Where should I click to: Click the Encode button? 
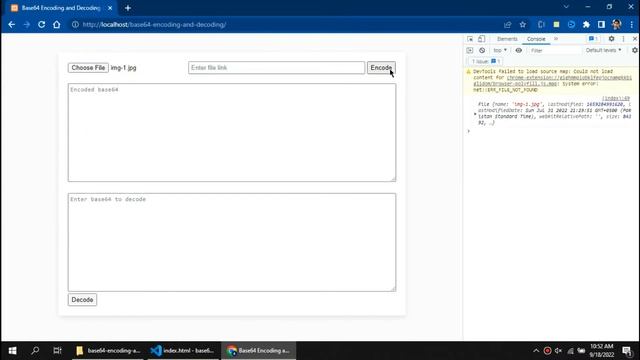(x=381, y=68)
